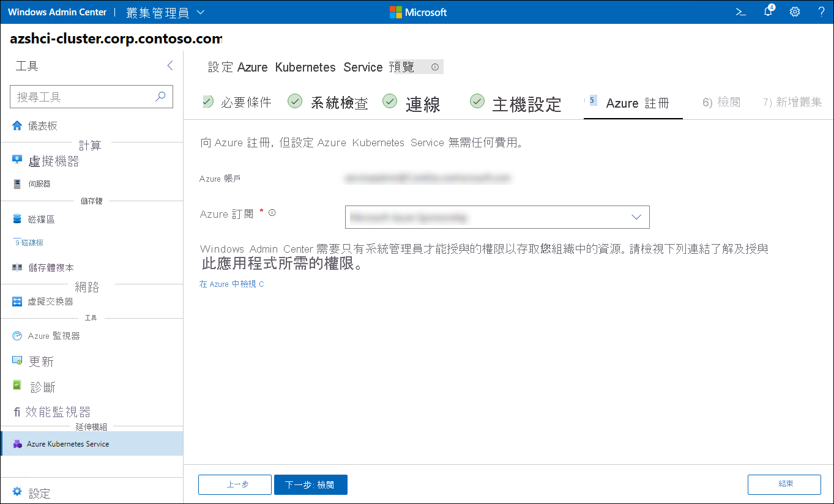Click info icon next to Azure 訂閱
The image size is (834, 504).
(272, 213)
